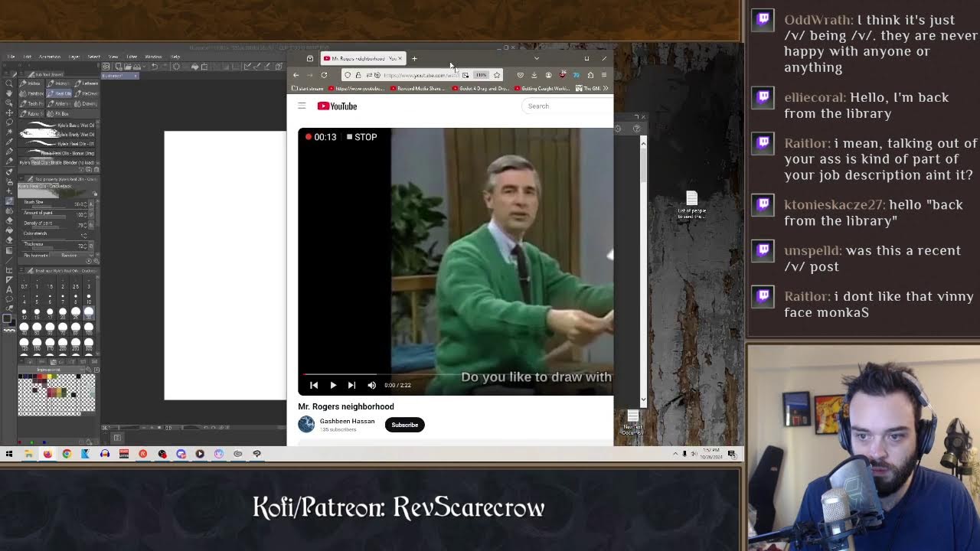Open the Window menu in Clip Studio
This screenshot has width=980, height=551.
tap(153, 57)
